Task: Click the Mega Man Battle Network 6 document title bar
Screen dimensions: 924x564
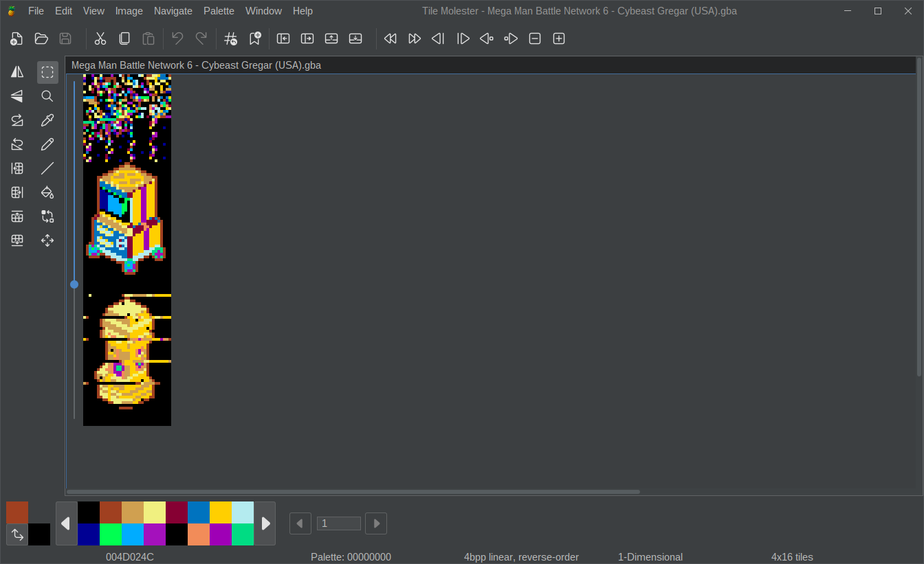Action: [x=490, y=65]
